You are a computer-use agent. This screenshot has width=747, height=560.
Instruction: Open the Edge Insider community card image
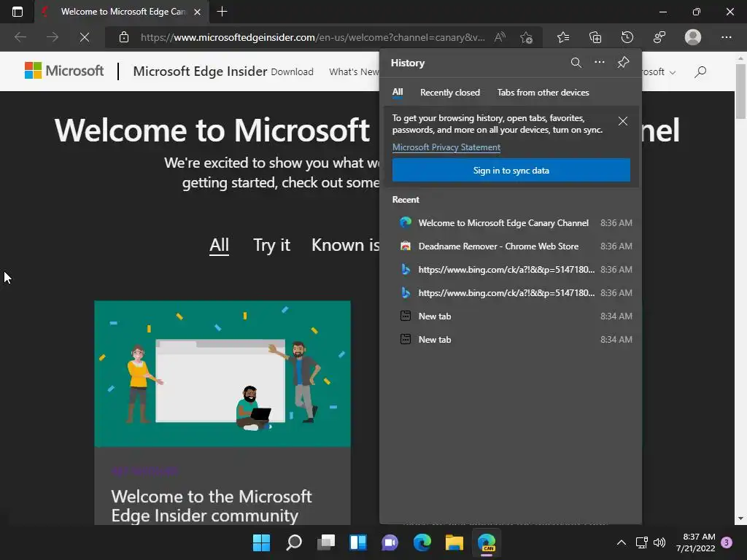point(222,374)
